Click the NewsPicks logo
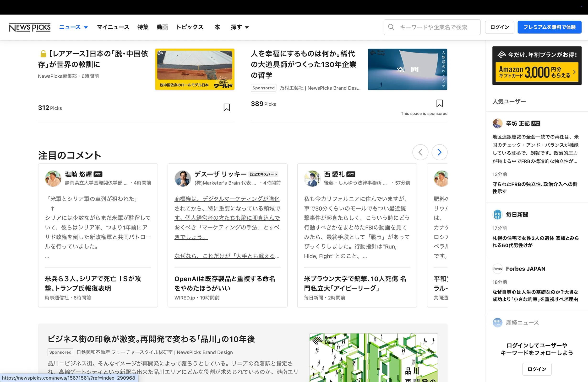Screen dimensions: 588x382 30,27
